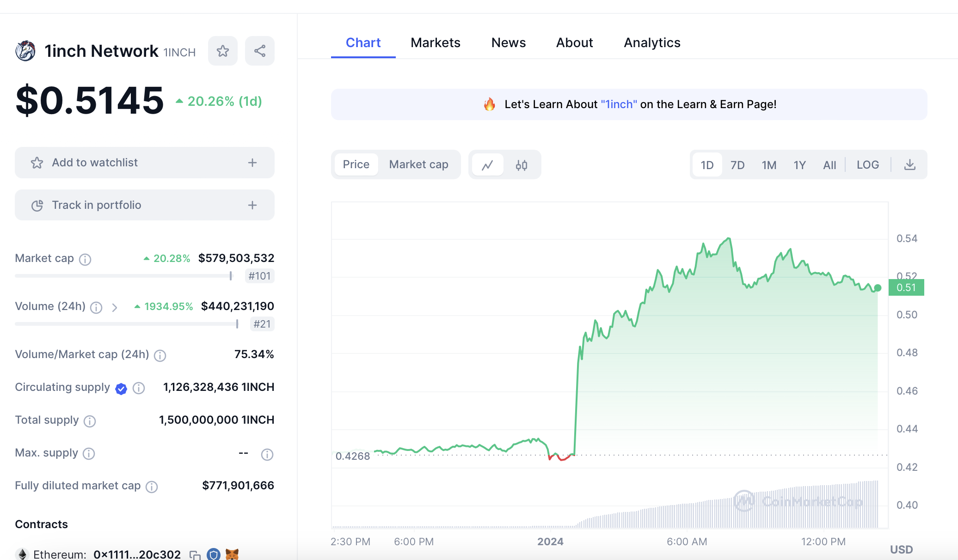Click the MetaMask fox icon
Viewport: 958px width, 560px height.
[232, 554]
